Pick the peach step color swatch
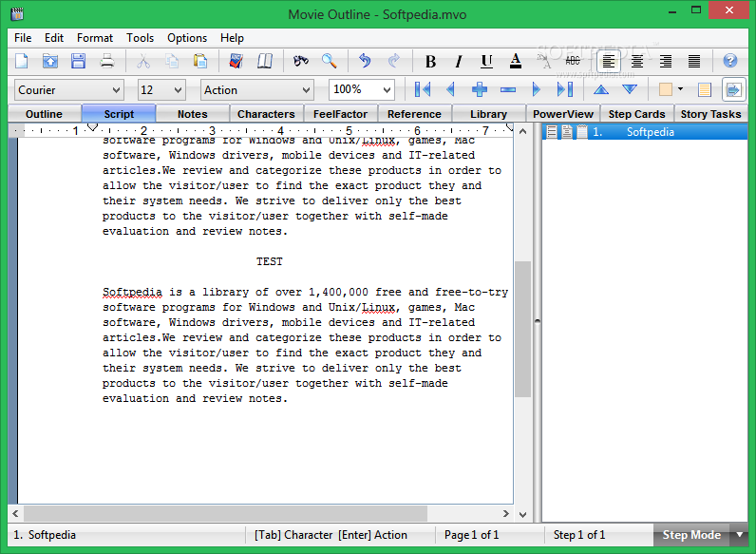Image resolution: width=756 pixels, height=554 pixels. [x=666, y=89]
